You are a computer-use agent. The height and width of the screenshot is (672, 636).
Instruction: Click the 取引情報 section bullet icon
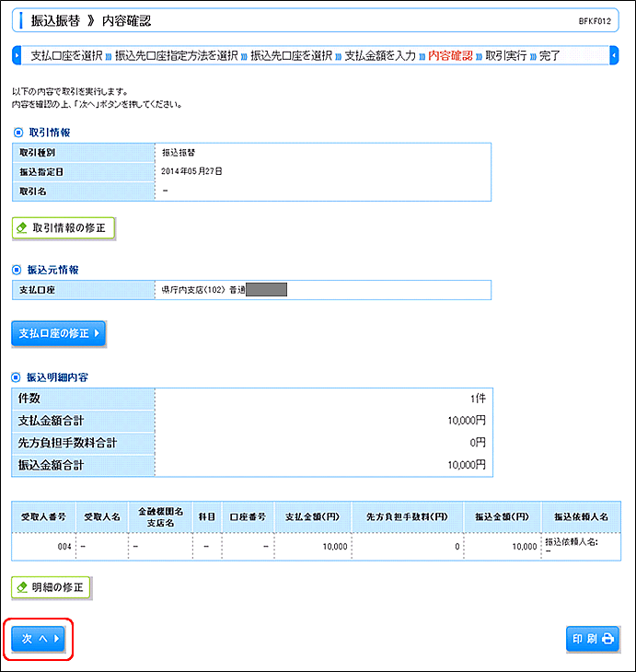click(16, 133)
